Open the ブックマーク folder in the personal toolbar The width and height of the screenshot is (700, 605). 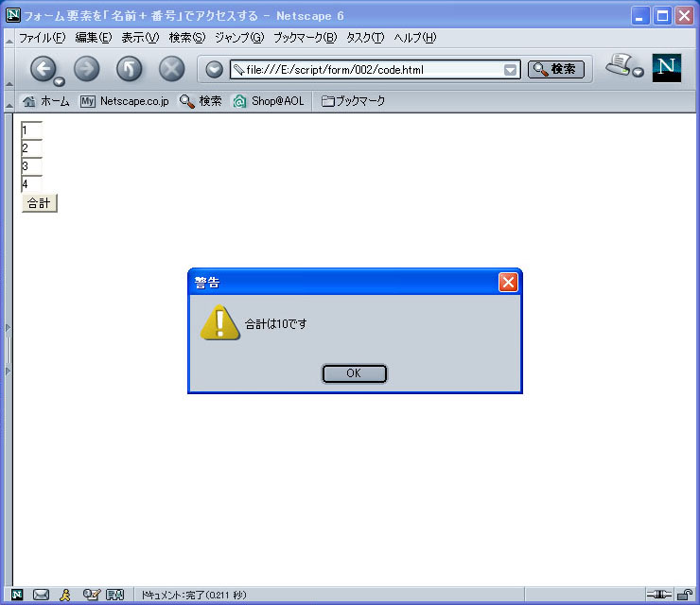click(x=353, y=101)
